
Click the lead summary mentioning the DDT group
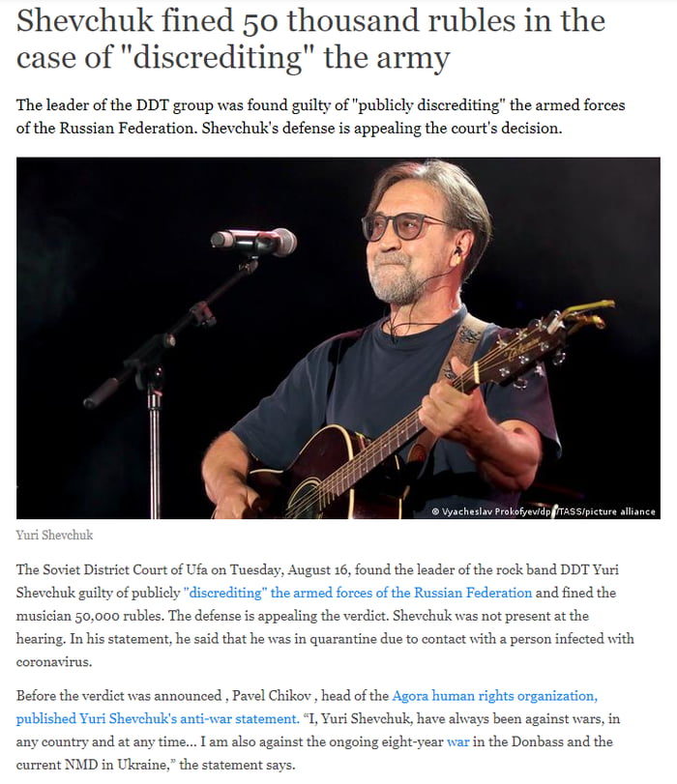[319, 118]
